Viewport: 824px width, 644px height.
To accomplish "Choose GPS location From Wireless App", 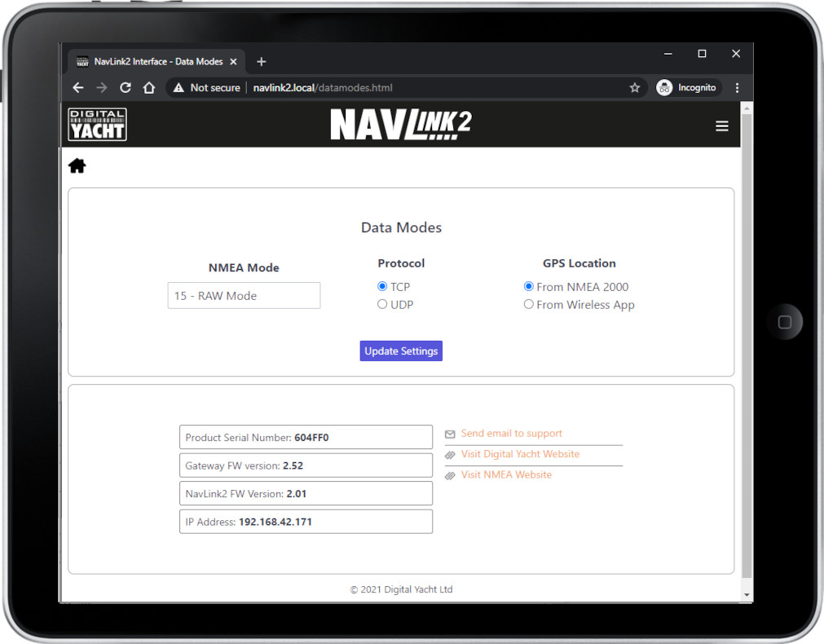I will tap(529, 305).
